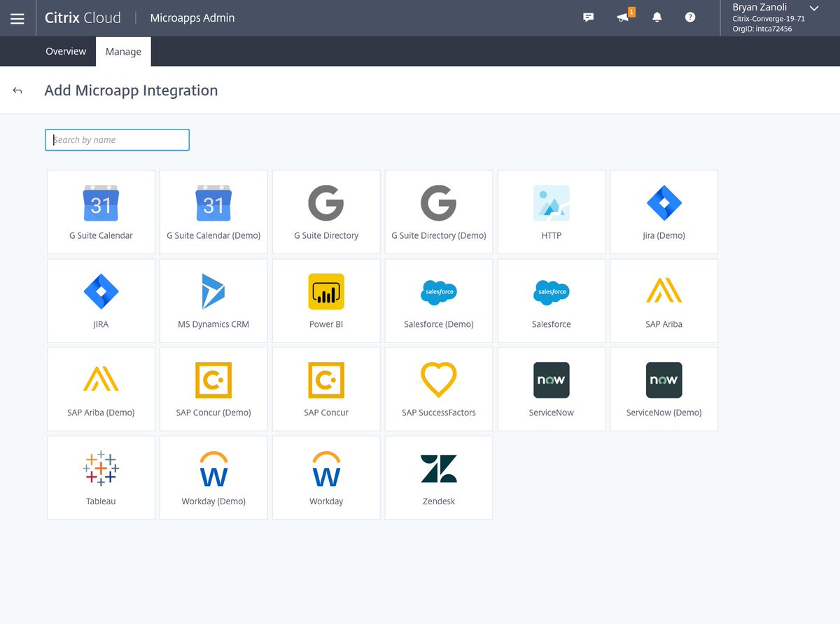Image resolution: width=840 pixels, height=624 pixels.
Task: Click the Search by name field
Action: pyautogui.click(x=117, y=139)
